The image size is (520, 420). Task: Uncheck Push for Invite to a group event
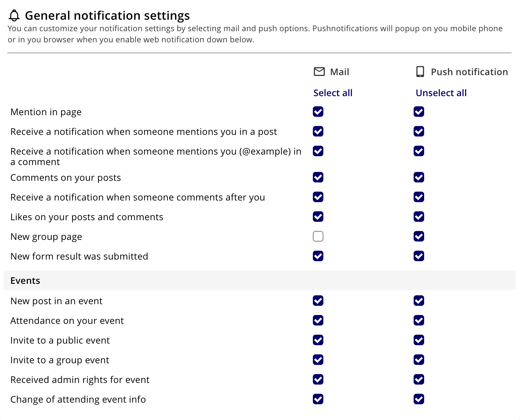(419, 360)
